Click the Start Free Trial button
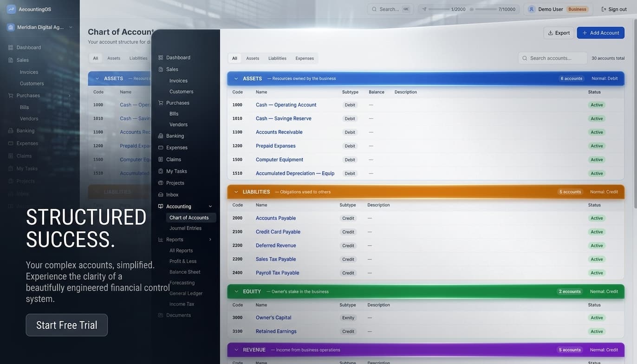 [x=67, y=325]
